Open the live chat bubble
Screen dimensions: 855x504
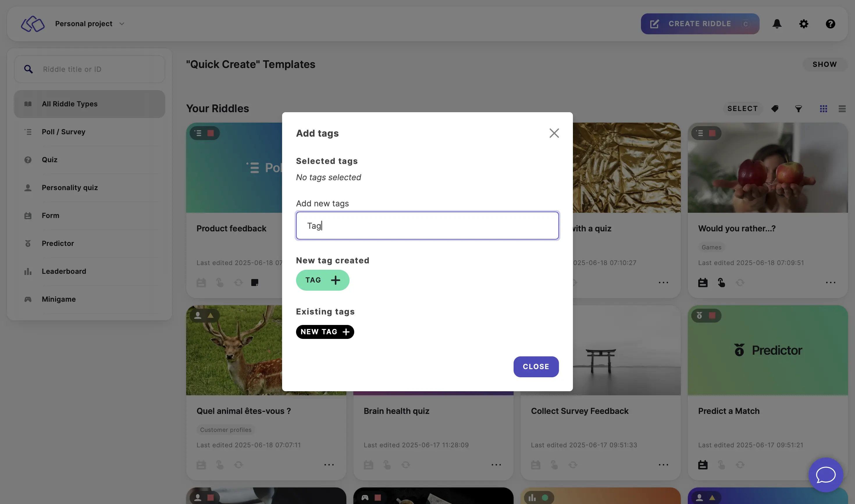(826, 475)
